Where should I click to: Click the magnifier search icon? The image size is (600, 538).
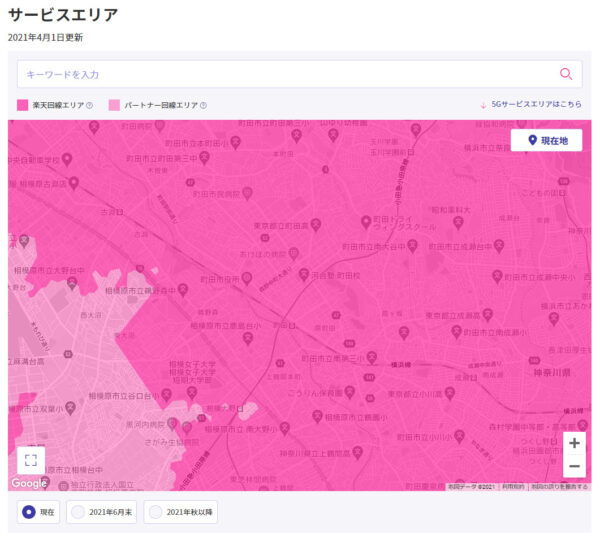[x=566, y=74]
